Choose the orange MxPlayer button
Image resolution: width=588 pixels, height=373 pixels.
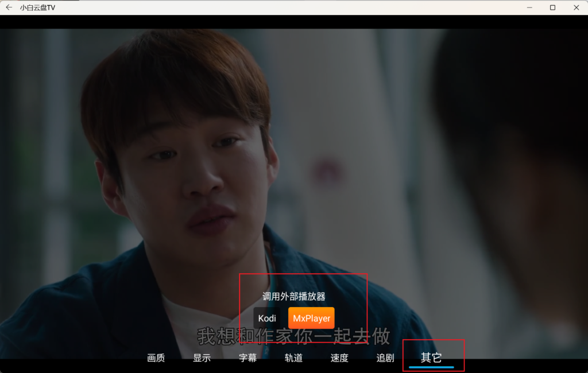[x=311, y=318]
